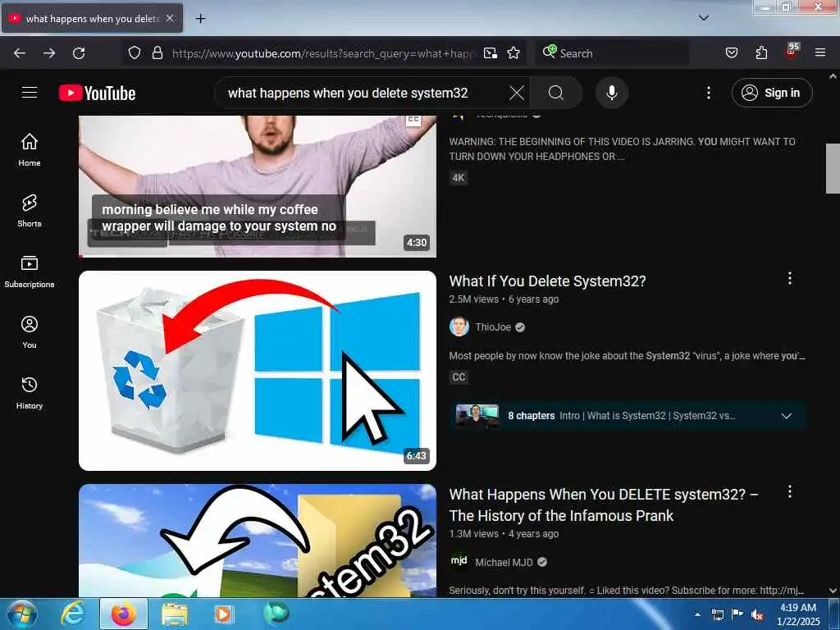Launch Internet Explorer from the taskbar
The width and height of the screenshot is (840, 630).
(x=73, y=614)
